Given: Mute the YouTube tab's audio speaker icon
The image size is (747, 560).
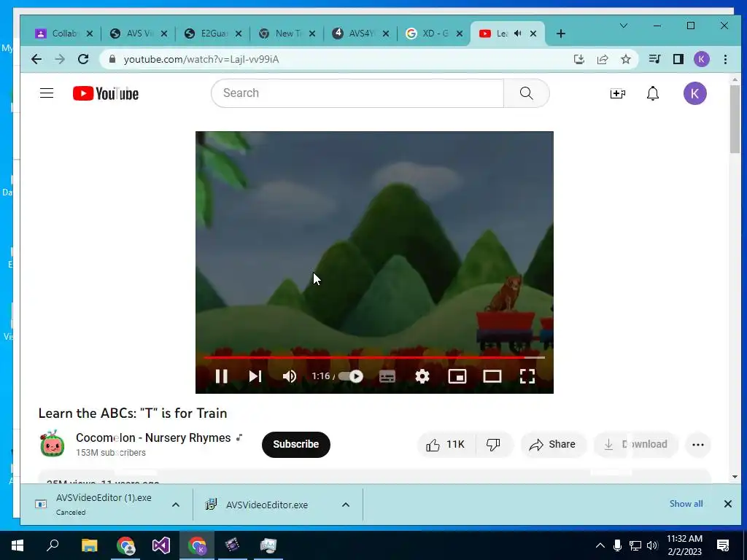Looking at the screenshot, I should (517, 34).
